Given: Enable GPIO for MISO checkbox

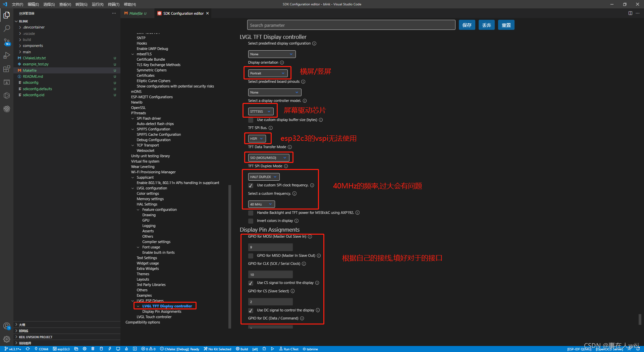Looking at the screenshot, I should 251,256.
